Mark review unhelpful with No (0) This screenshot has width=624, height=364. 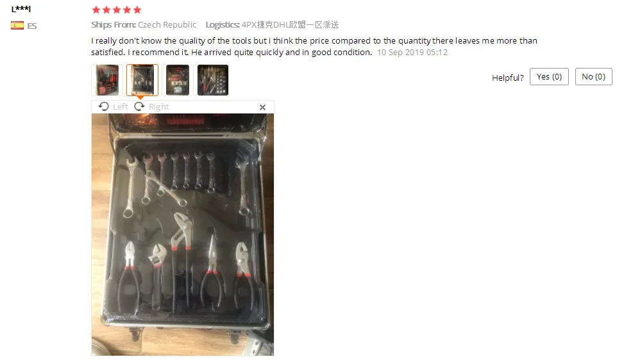pos(593,77)
